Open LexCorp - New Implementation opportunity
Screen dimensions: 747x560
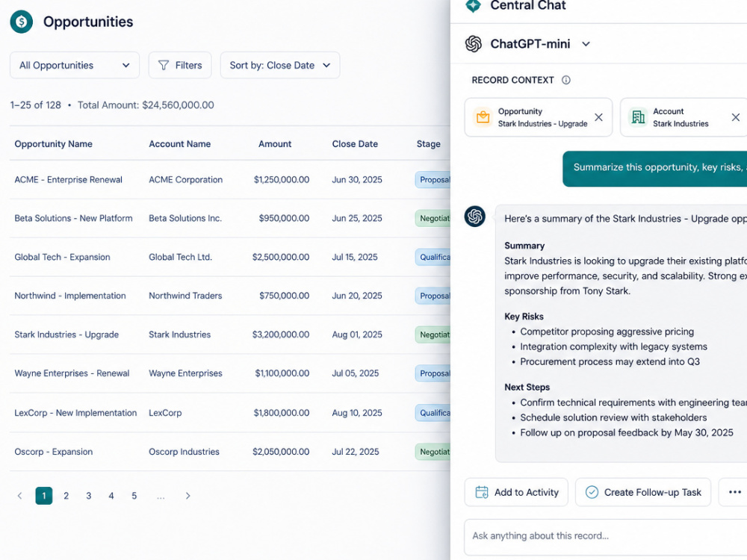click(75, 413)
